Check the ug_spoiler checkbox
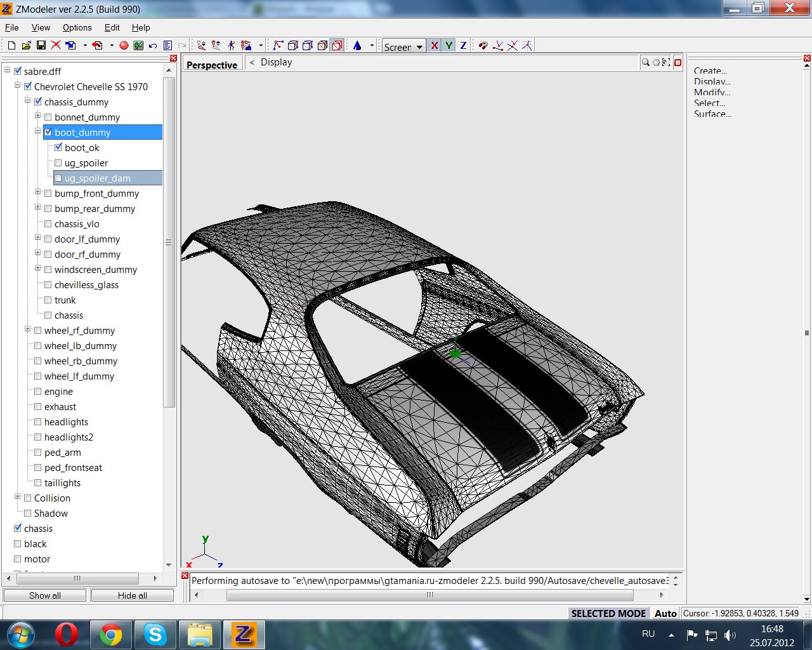The width and height of the screenshot is (812, 650). (x=58, y=162)
